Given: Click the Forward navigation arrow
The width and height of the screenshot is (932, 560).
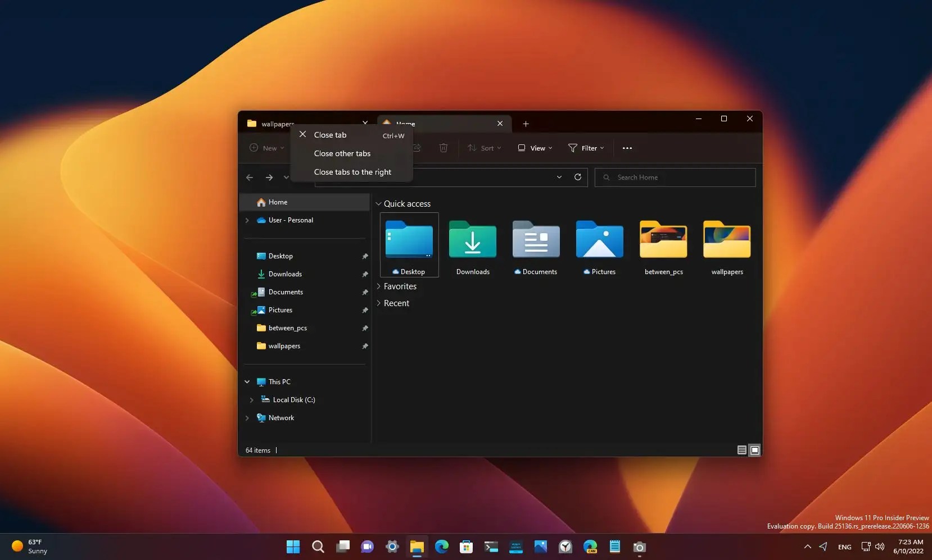Looking at the screenshot, I should click(x=270, y=177).
